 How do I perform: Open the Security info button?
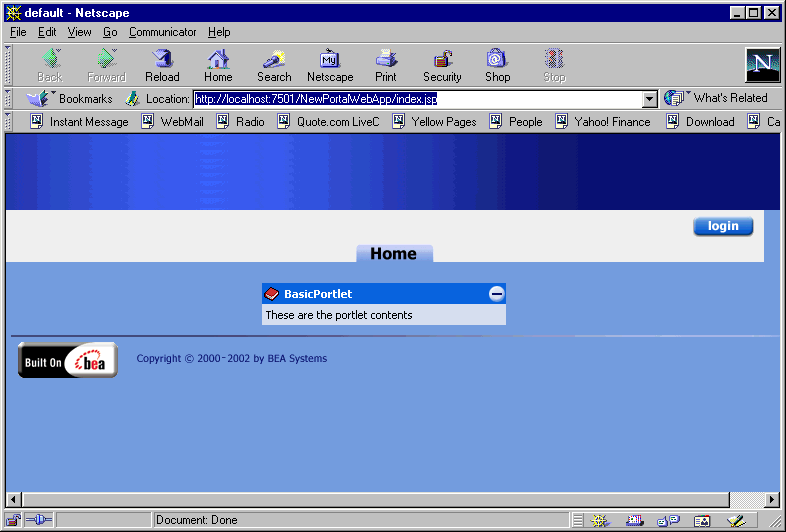point(442,65)
